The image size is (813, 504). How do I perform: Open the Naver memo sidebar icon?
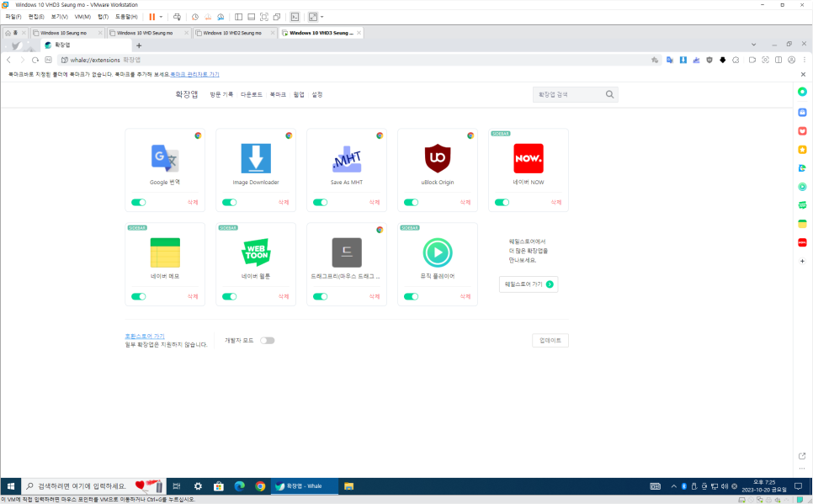802,224
